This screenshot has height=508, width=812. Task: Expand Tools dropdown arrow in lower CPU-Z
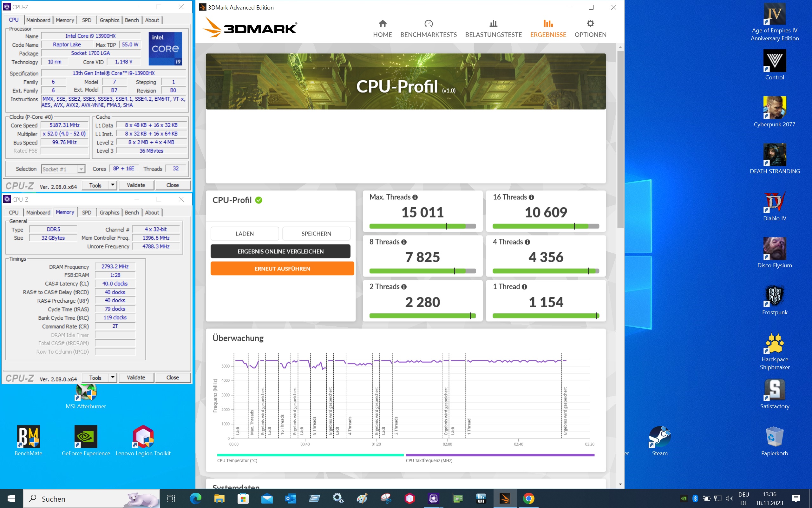113,377
